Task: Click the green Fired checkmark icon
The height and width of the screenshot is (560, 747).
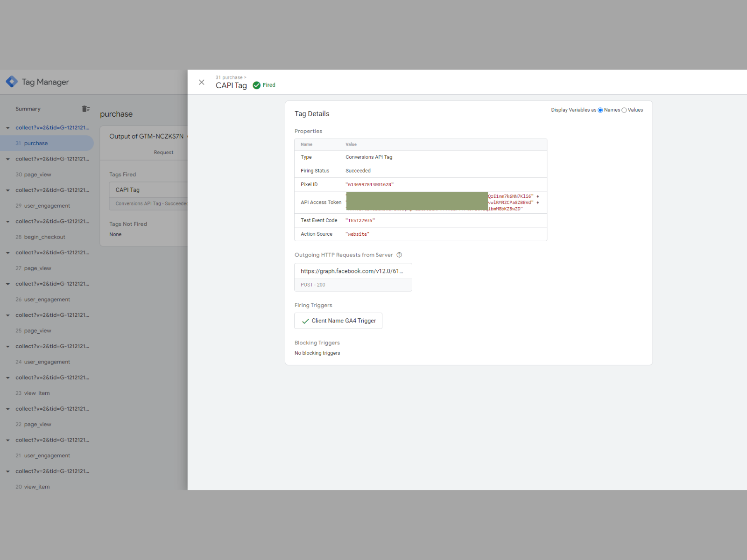Action: click(x=257, y=85)
